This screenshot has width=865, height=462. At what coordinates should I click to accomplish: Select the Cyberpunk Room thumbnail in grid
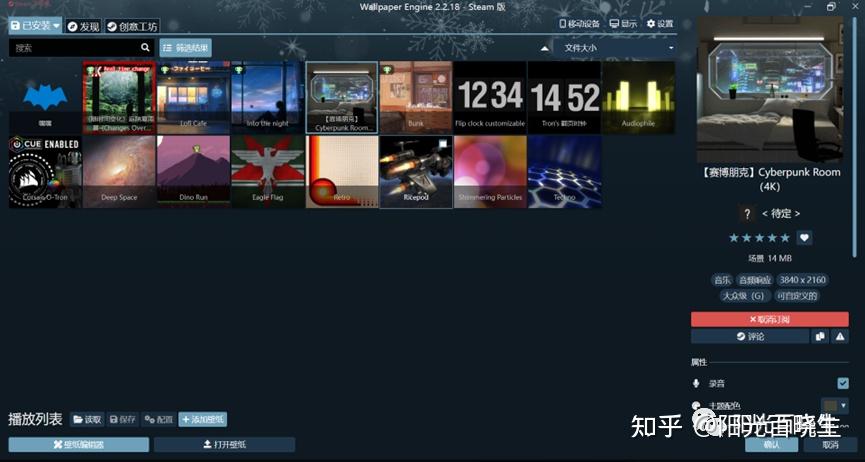click(342, 97)
